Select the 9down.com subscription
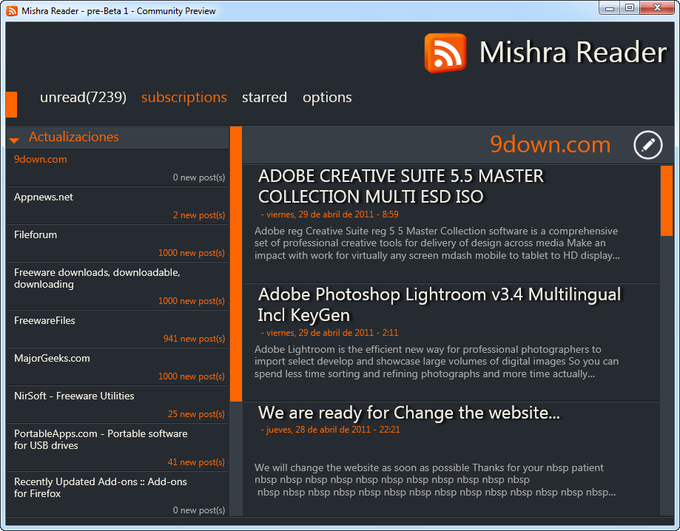Viewport: 680px width, 531px height. [x=118, y=168]
